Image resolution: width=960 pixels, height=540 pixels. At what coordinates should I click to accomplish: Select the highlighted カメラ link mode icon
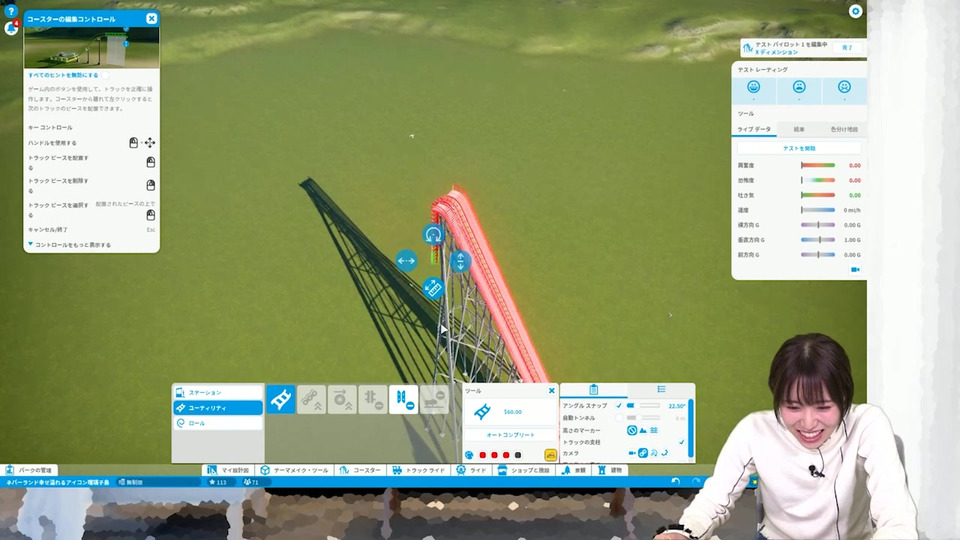[643, 453]
